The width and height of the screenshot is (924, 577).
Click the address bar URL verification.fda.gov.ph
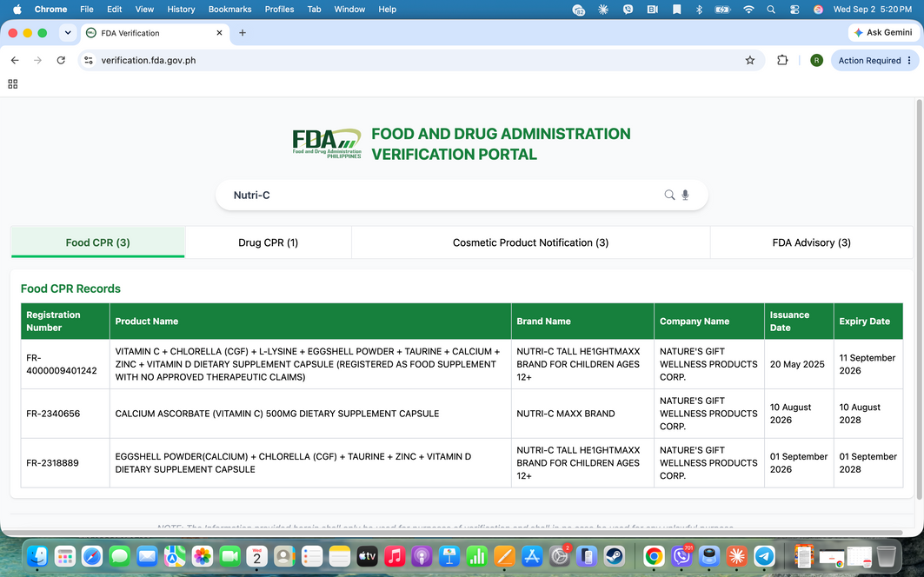pos(149,60)
